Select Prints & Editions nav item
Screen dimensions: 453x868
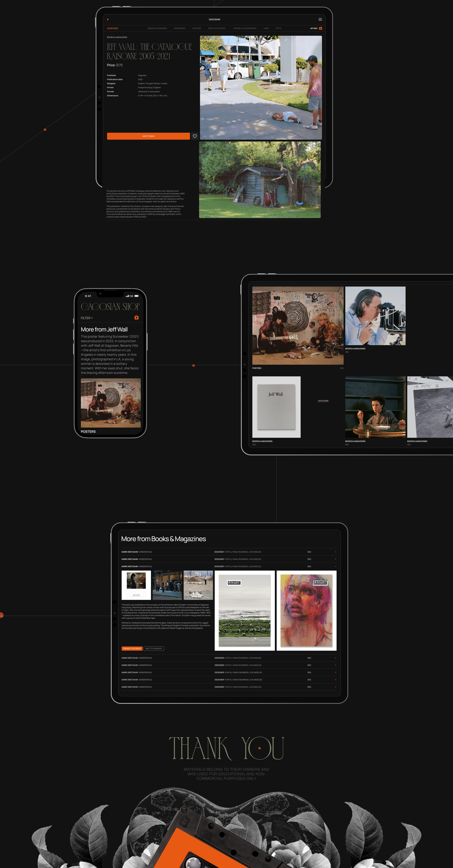click(x=216, y=28)
